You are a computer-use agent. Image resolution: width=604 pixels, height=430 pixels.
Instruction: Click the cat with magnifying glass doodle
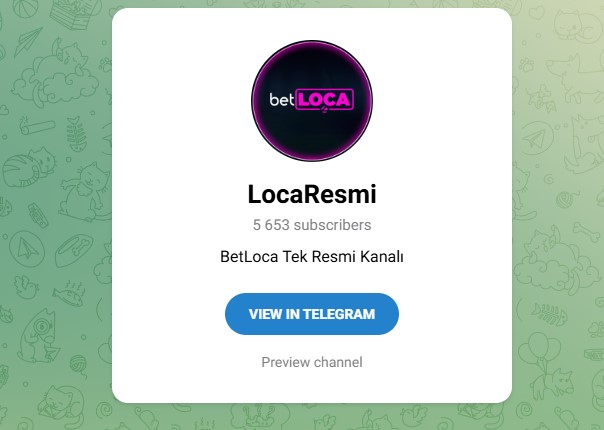pyautogui.click(x=40, y=335)
